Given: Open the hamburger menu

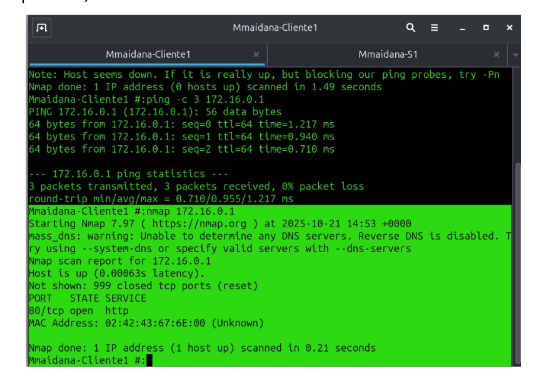Looking at the screenshot, I should tap(434, 28).
